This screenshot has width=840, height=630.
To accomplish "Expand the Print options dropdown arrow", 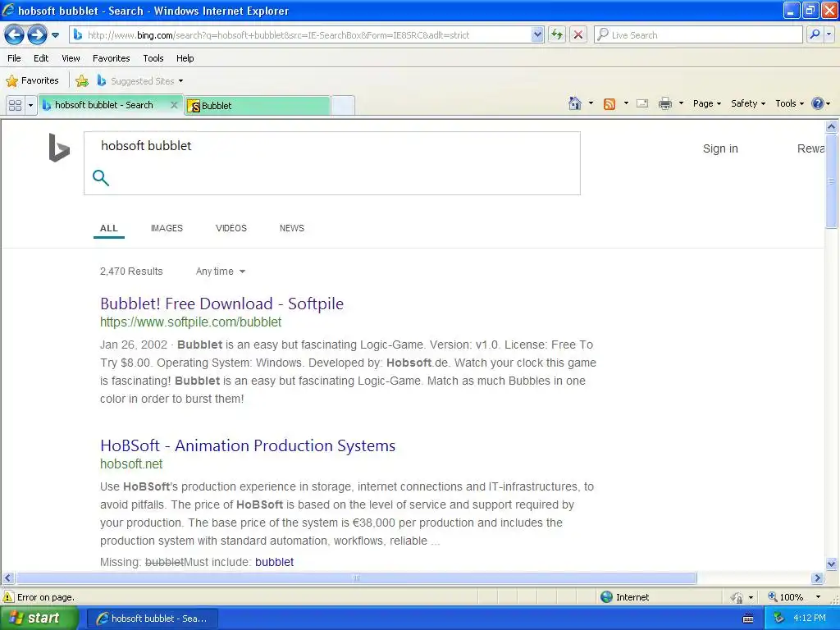I will tap(681, 103).
